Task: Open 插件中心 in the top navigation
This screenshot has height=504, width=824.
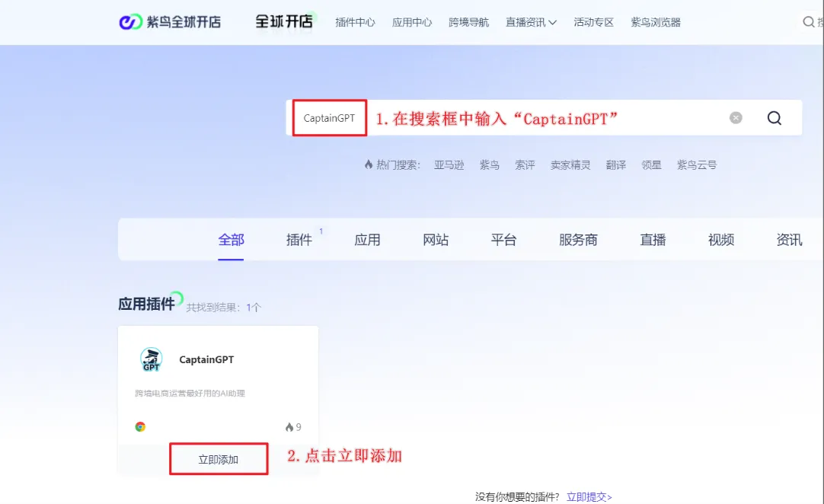Action: point(355,22)
